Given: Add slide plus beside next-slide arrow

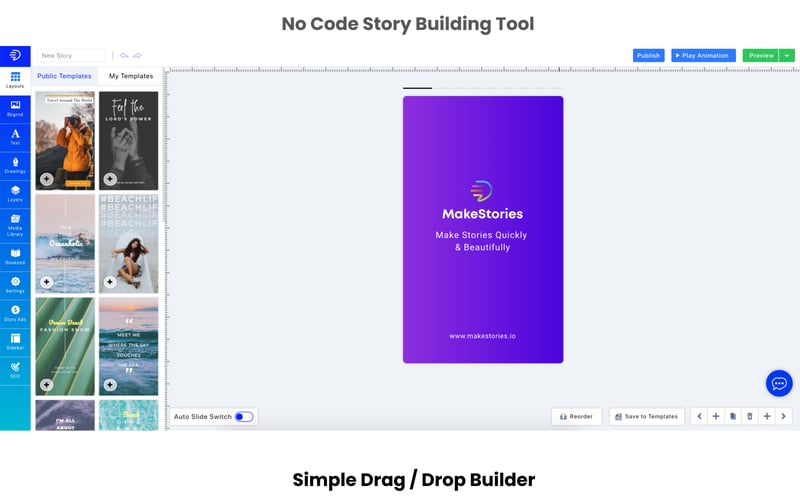Looking at the screenshot, I should (767, 416).
